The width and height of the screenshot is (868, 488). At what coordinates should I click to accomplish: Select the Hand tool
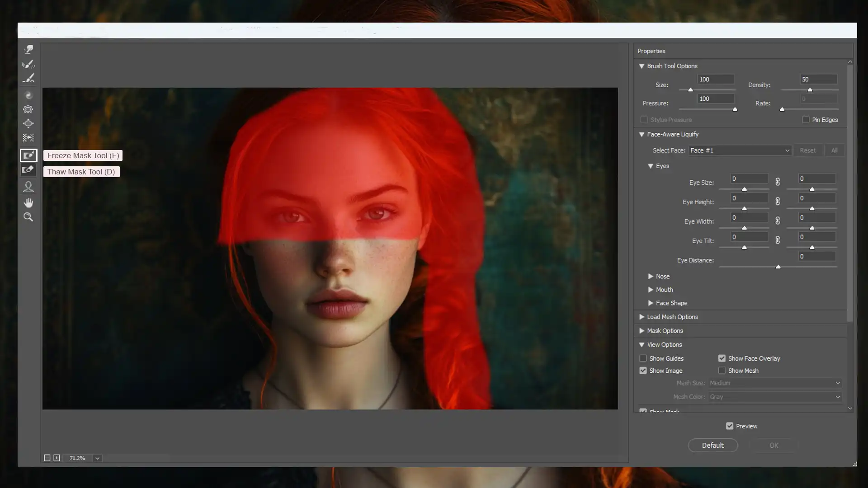28,202
